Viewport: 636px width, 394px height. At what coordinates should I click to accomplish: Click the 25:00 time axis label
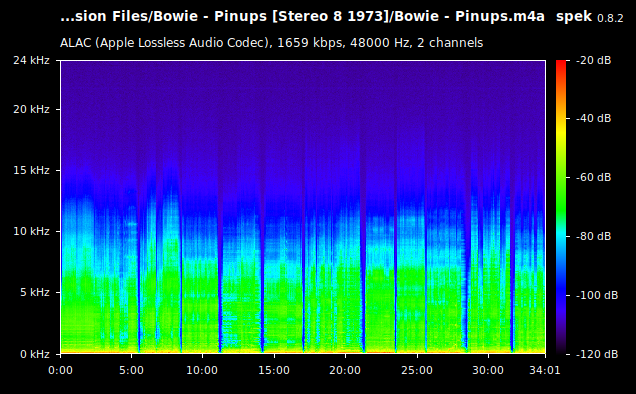coord(417,370)
